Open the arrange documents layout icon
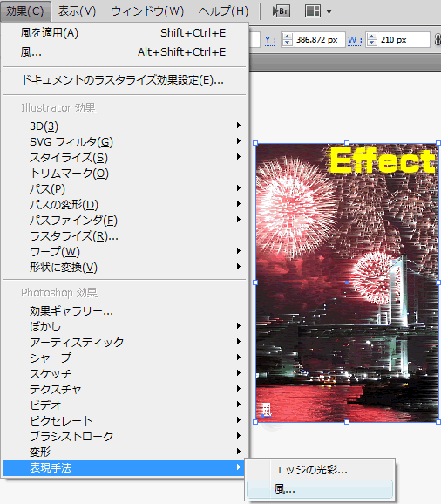441x504 pixels. coord(313,11)
